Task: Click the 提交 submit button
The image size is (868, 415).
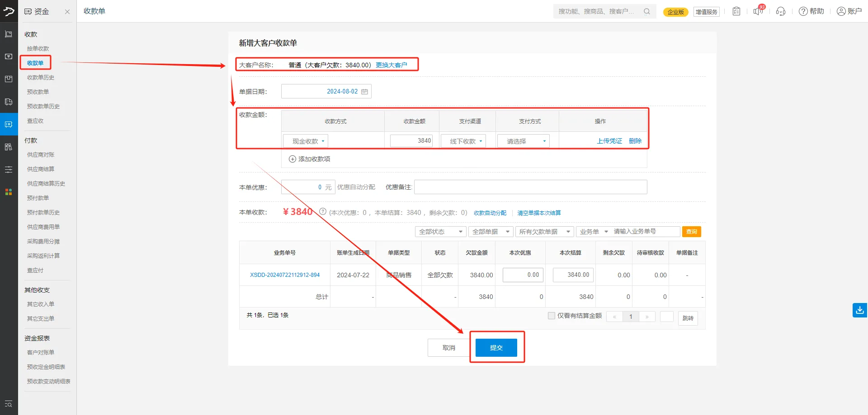Action: tap(496, 347)
